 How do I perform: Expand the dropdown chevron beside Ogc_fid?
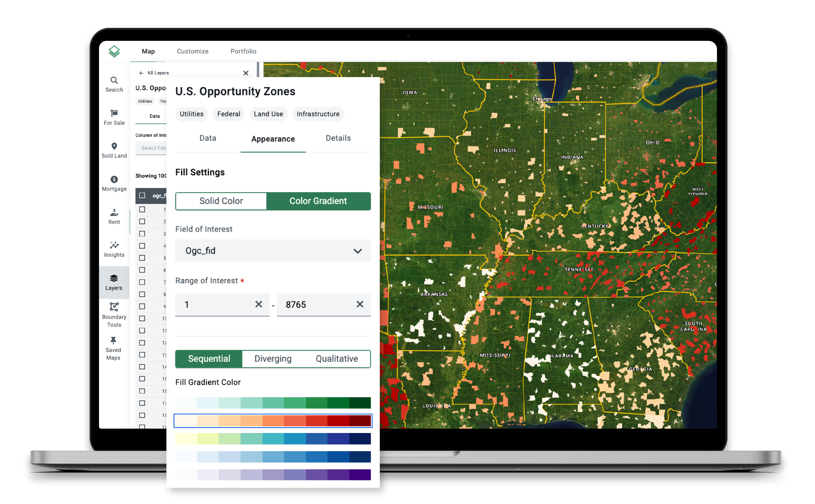357,251
